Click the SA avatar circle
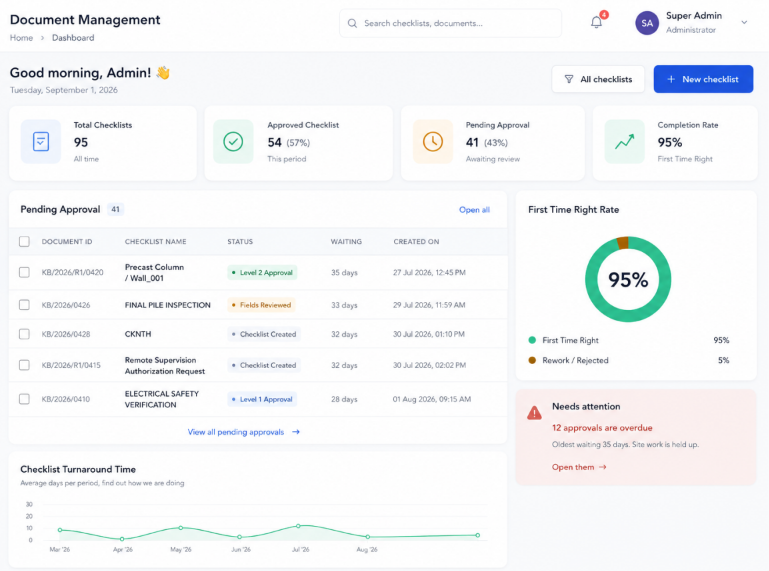The image size is (769, 571). pyautogui.click(x=647, y=23)
